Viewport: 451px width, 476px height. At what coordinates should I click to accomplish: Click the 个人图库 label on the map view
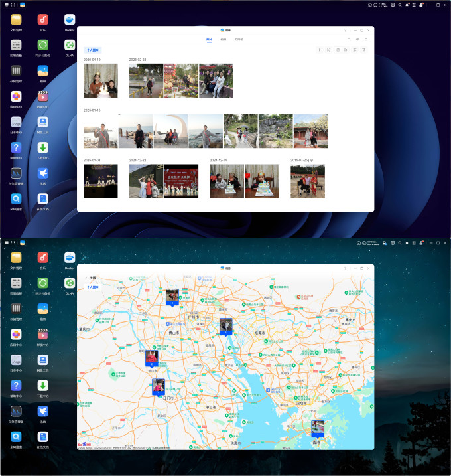(x=92, y=287)
